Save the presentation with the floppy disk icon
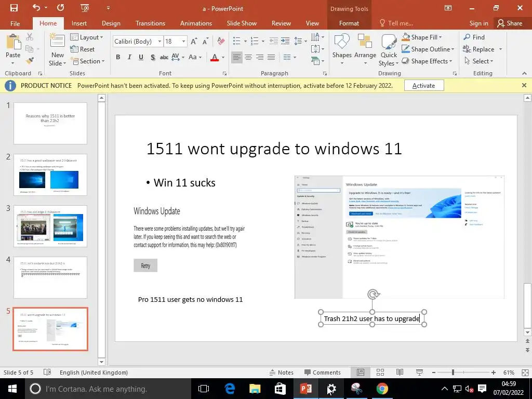Viewport: 532px width, 399px height. click(14, 8)
